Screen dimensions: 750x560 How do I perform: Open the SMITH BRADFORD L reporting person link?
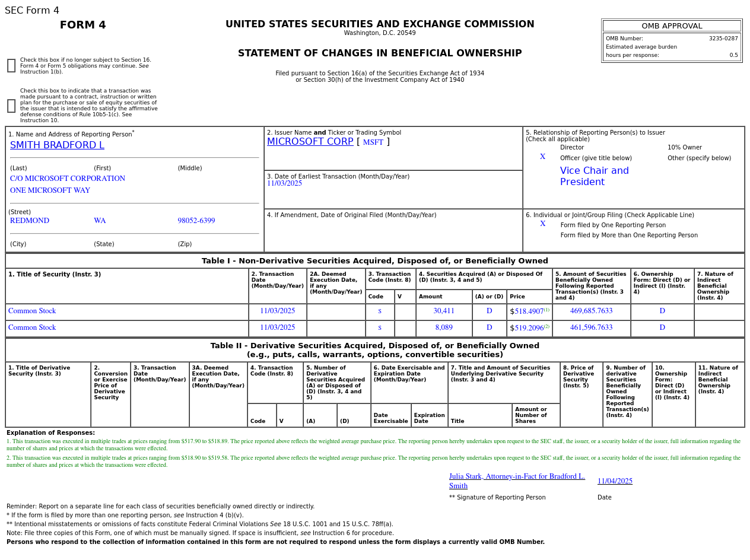pos(57,145)
